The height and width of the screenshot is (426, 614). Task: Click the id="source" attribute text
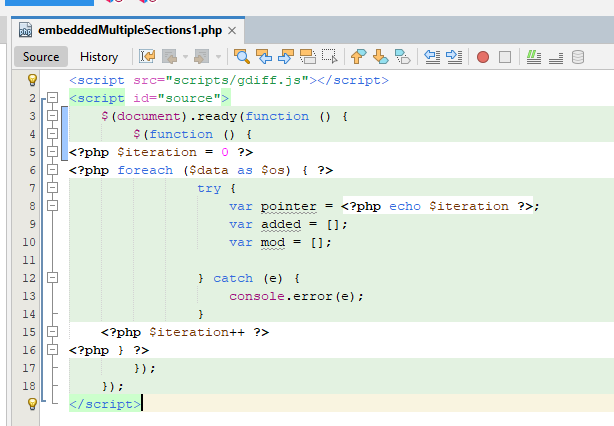point(177,98)
